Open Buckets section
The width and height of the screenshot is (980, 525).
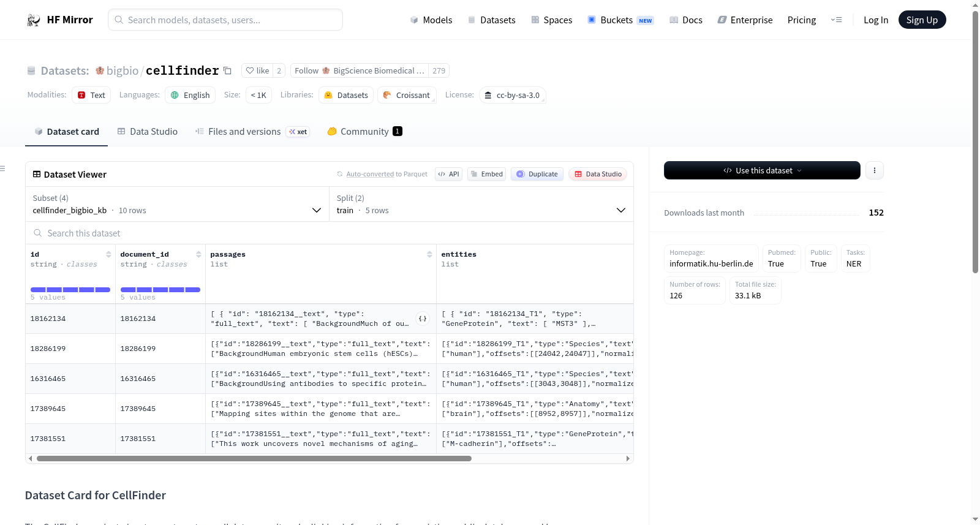pyautogui.click(x=620, y=20)
